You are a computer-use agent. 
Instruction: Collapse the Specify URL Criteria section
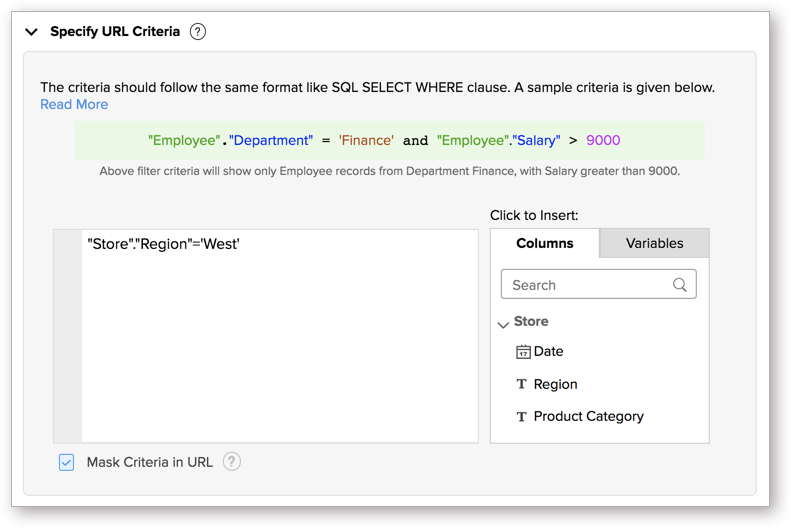(x=32, y=32)
